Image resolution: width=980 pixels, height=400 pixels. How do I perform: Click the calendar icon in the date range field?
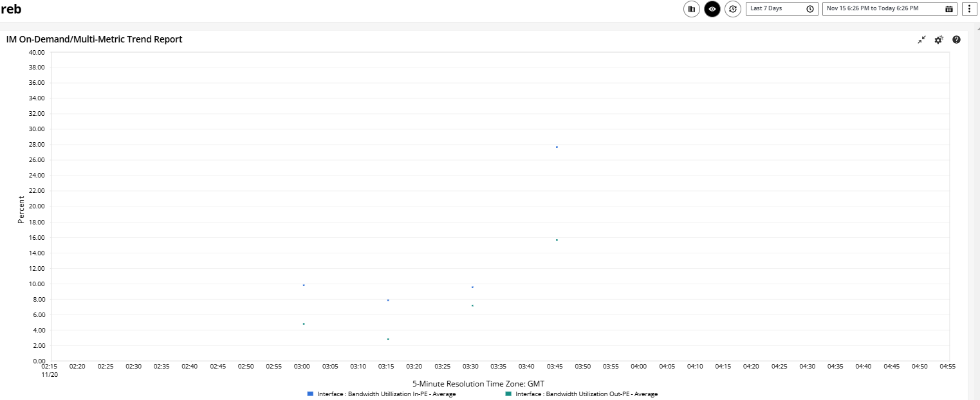coord(948,9)
